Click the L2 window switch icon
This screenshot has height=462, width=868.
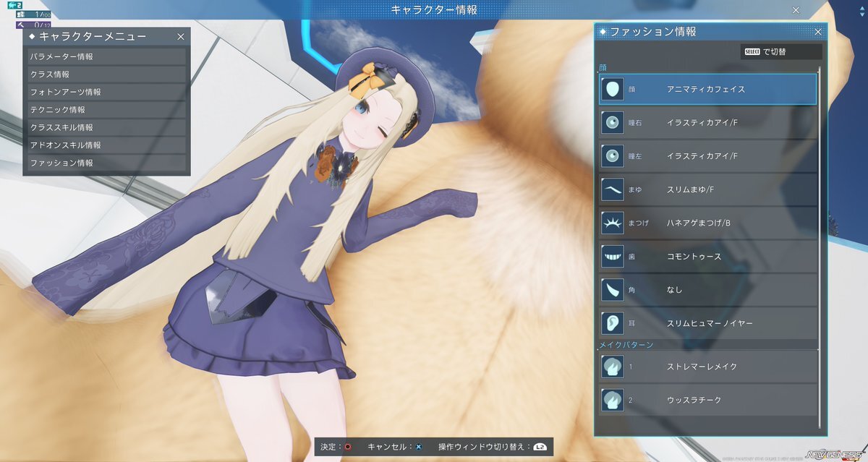click(540, 447)
